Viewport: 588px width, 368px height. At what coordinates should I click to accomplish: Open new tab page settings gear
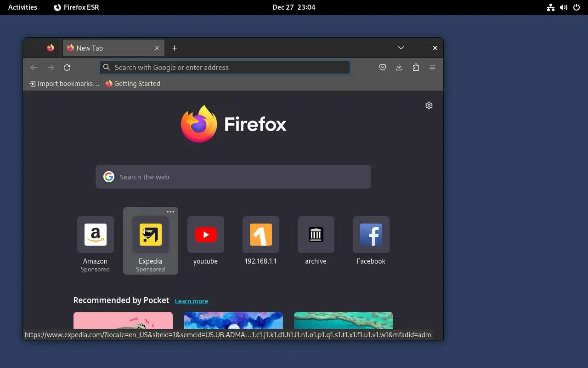click(x=429, y=105)
